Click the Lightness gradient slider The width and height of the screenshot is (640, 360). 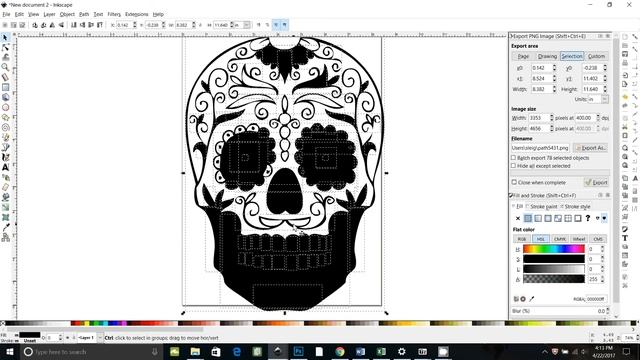point(554,269)
